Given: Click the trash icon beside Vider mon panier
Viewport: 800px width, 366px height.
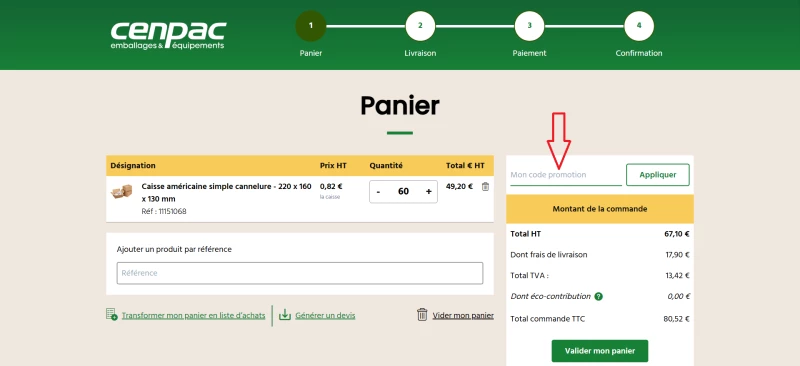Looking at the screenshot, I should click(x=422, y=314).
